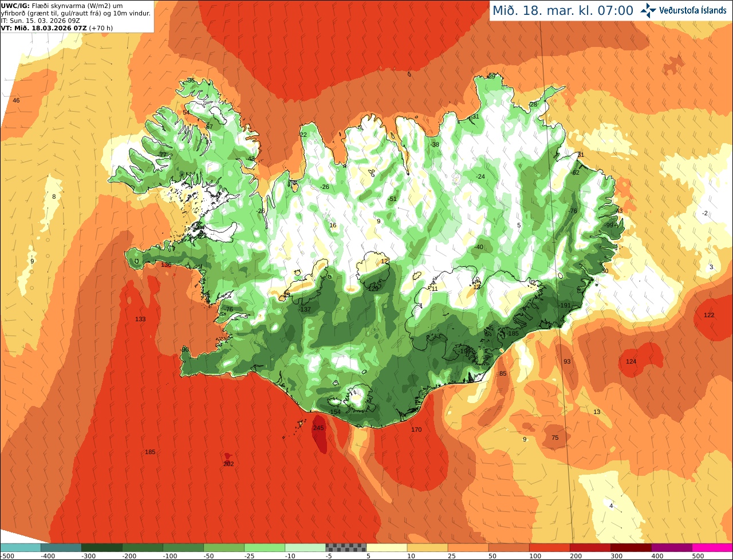Click the 202 flux value on the map
The width and height of the screenshot is (733, 560).
[228, 464]
